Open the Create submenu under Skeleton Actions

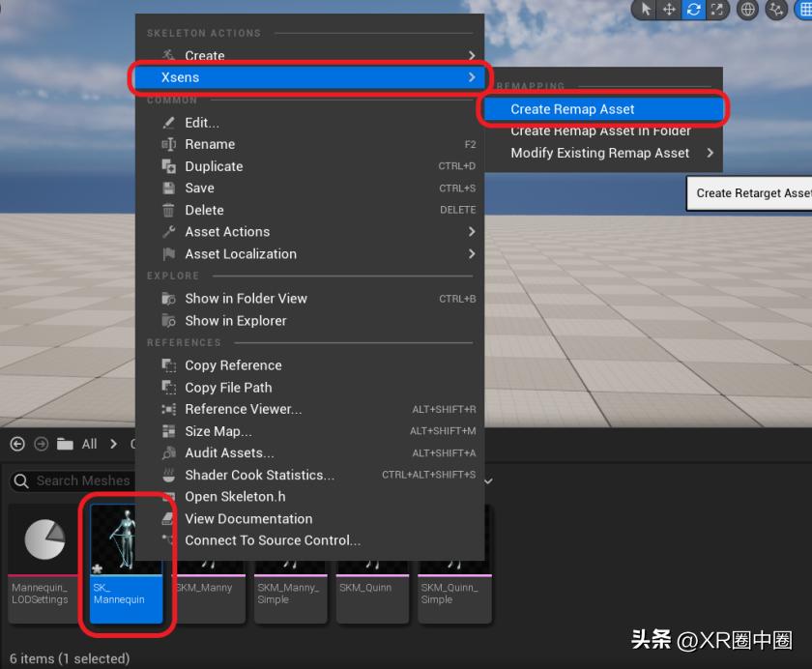click(310, 55)
